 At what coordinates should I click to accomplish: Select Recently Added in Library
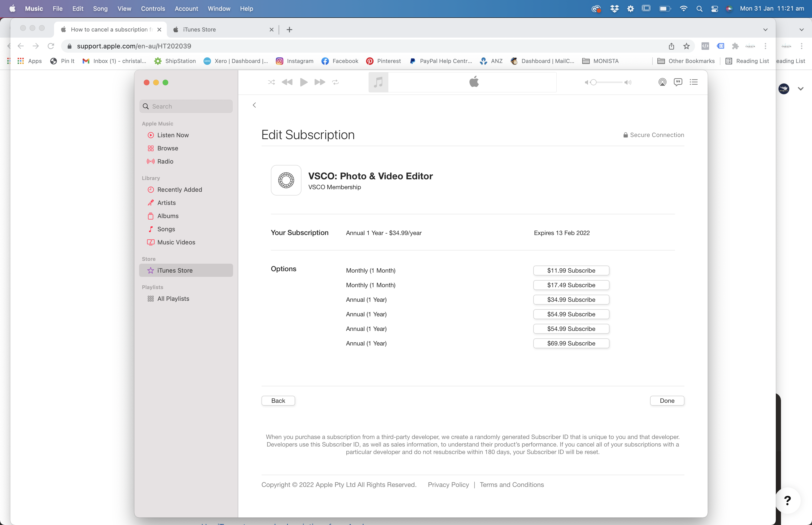pyautogui.click(x=180, y=190)
